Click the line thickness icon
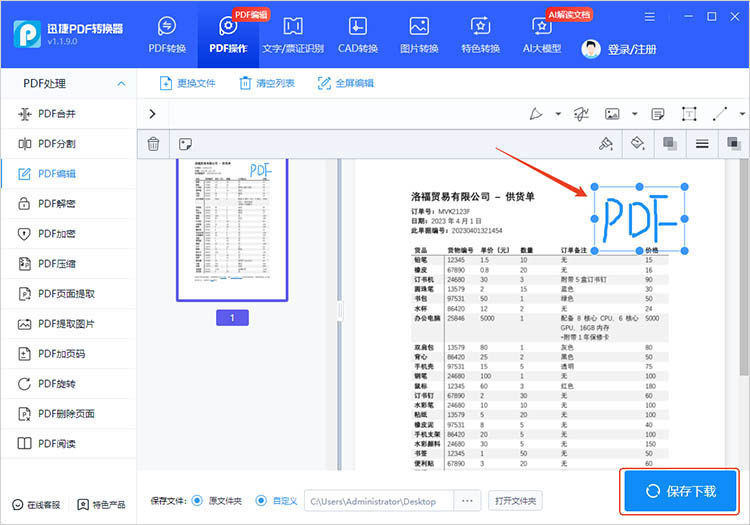The image size is (750, 525). click(702, 143)
